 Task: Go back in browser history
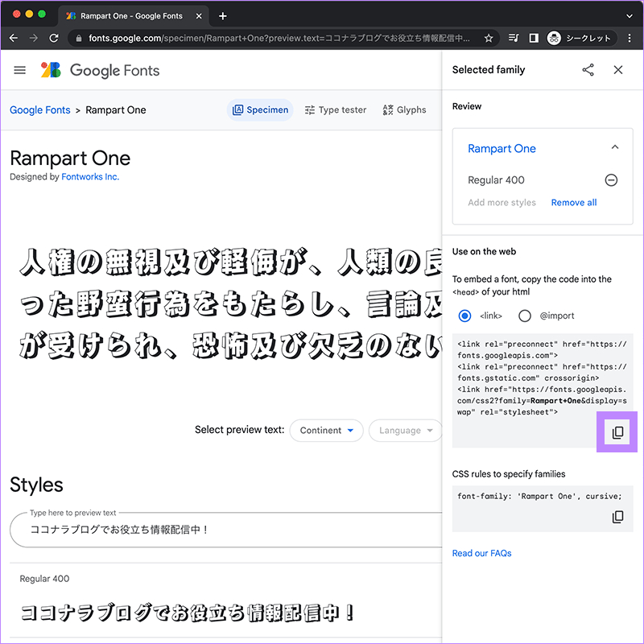[x=14, y=38]
